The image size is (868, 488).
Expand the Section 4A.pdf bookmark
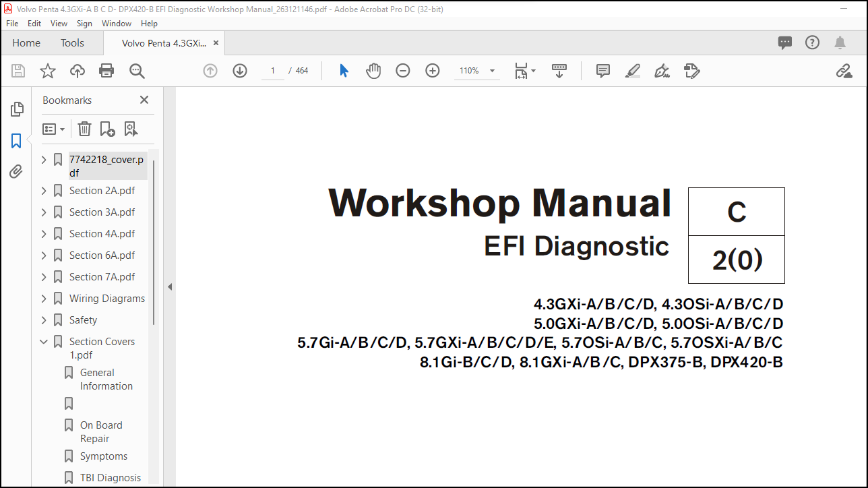click(x=44, y=234)
